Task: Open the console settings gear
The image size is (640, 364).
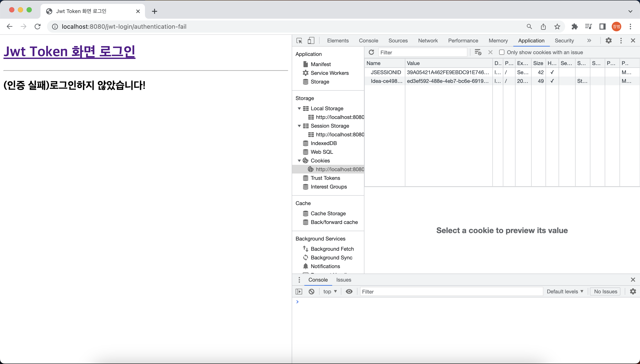Action: [633, 292]
